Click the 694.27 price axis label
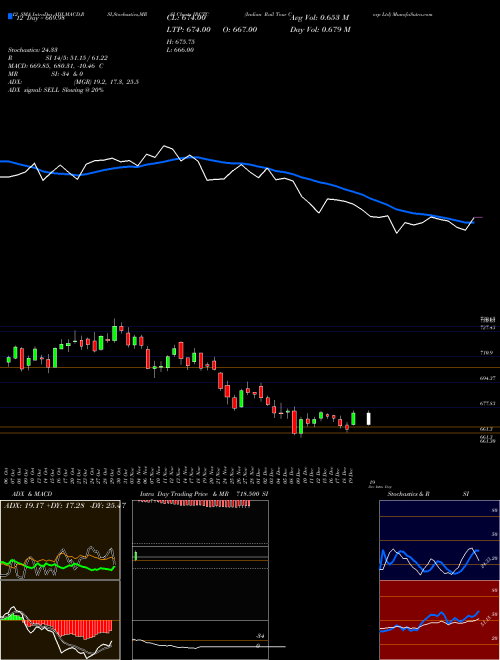Image resolution: width=500 pixels, height=660 pixels. click(x=487, y=378)
